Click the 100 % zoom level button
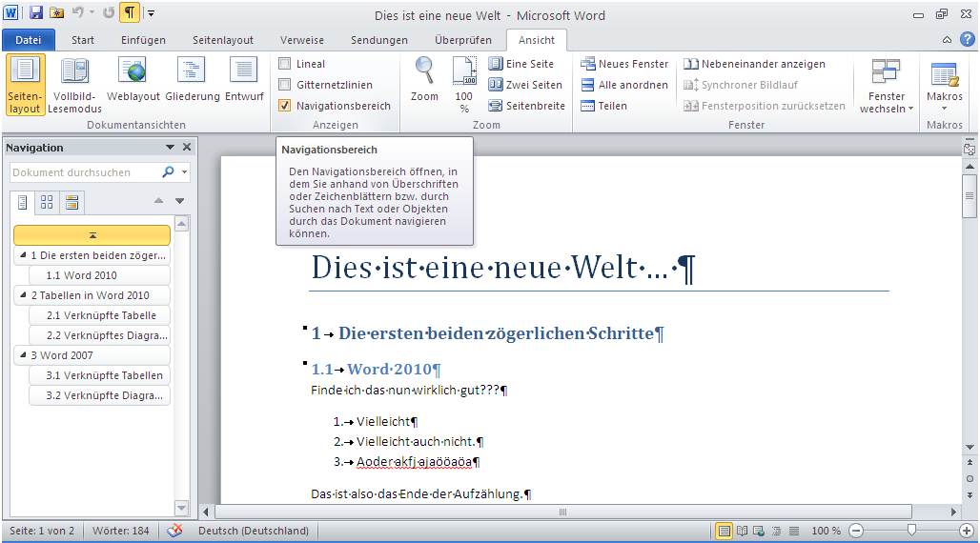The height and width of the screenshot is (543, 980). 826,531
